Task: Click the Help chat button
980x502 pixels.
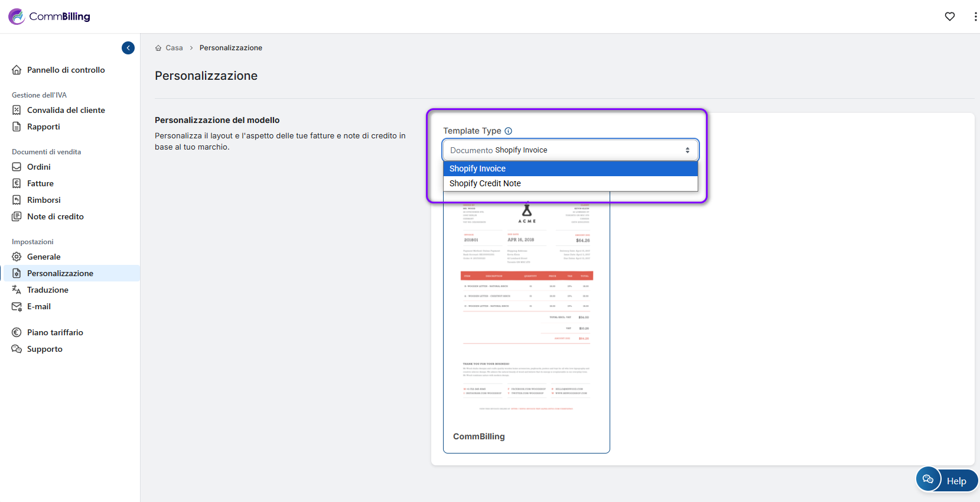Action: pyautogui.click(x=947, y=480)
